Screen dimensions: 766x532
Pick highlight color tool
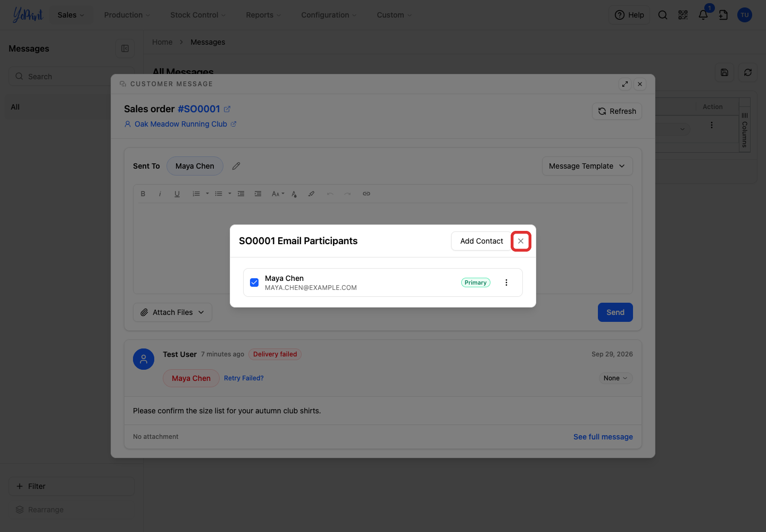[311, 194]
